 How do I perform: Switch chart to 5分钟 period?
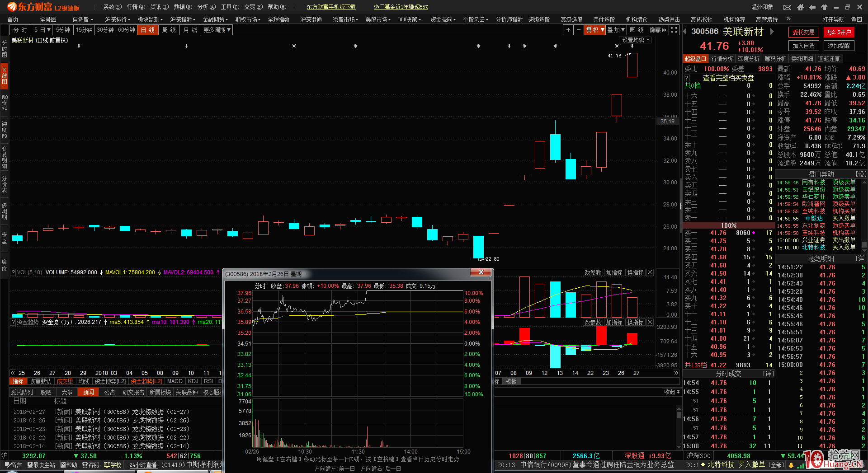click(63, 30)
